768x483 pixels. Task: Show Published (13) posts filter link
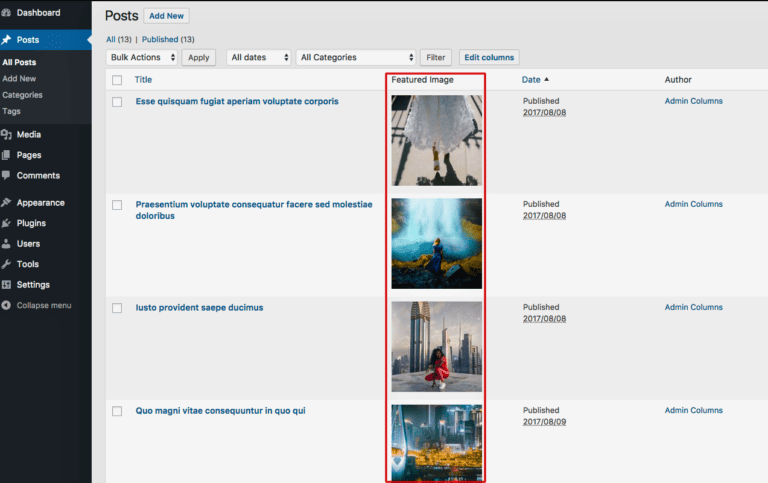click(168, 39)
